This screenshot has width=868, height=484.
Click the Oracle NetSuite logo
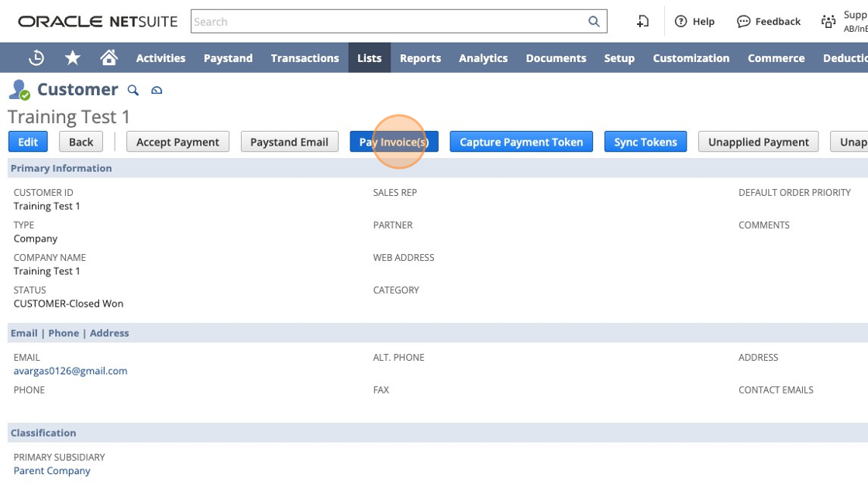[98, 22]
